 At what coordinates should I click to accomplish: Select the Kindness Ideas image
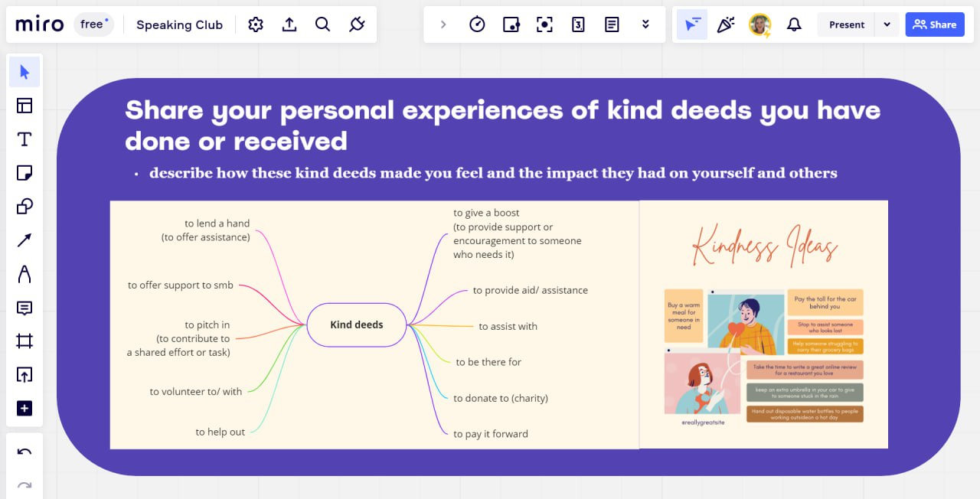tap(764, 325)
